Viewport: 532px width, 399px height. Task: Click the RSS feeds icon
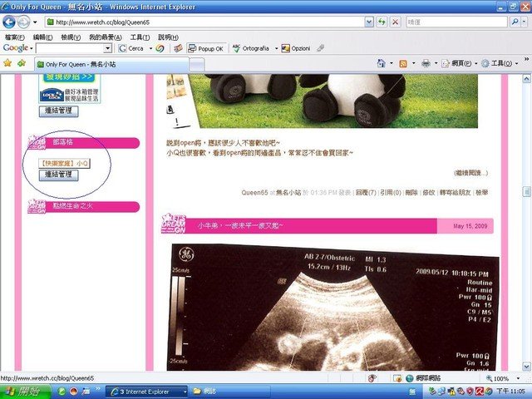[403, 63]
